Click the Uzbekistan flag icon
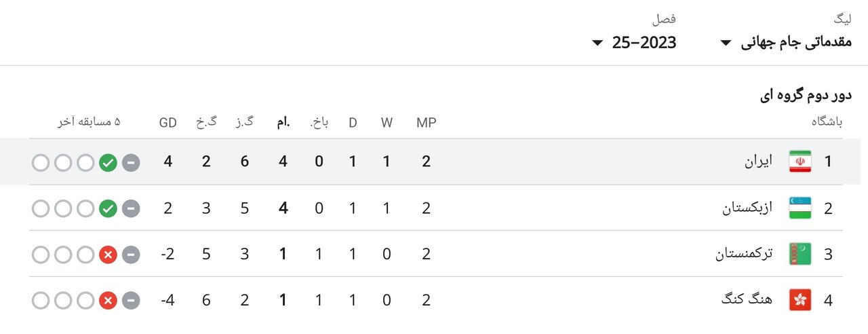The height and width of the screenshot is (334, 868). coord(800,208)
